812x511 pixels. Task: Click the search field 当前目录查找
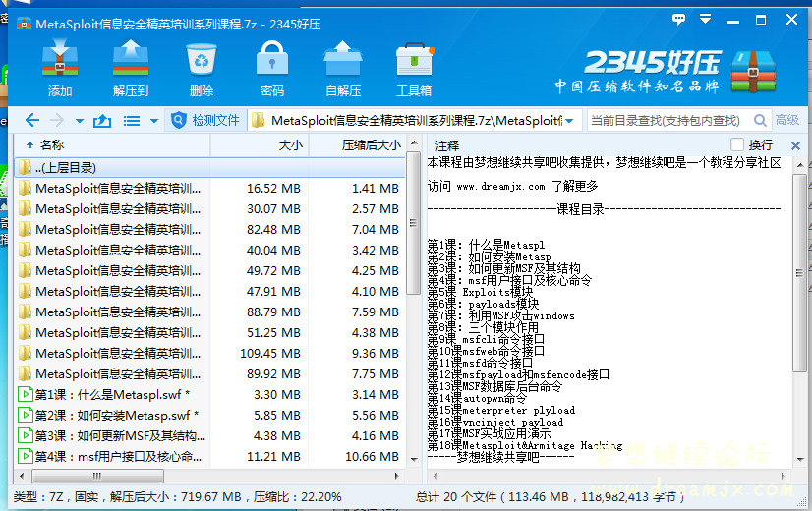click(668, 121)
